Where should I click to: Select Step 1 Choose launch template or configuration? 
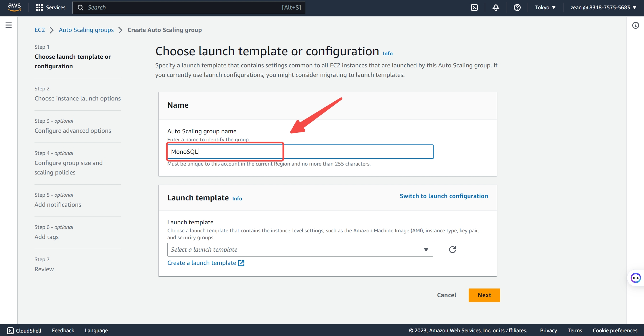click(x=73, y=61)
